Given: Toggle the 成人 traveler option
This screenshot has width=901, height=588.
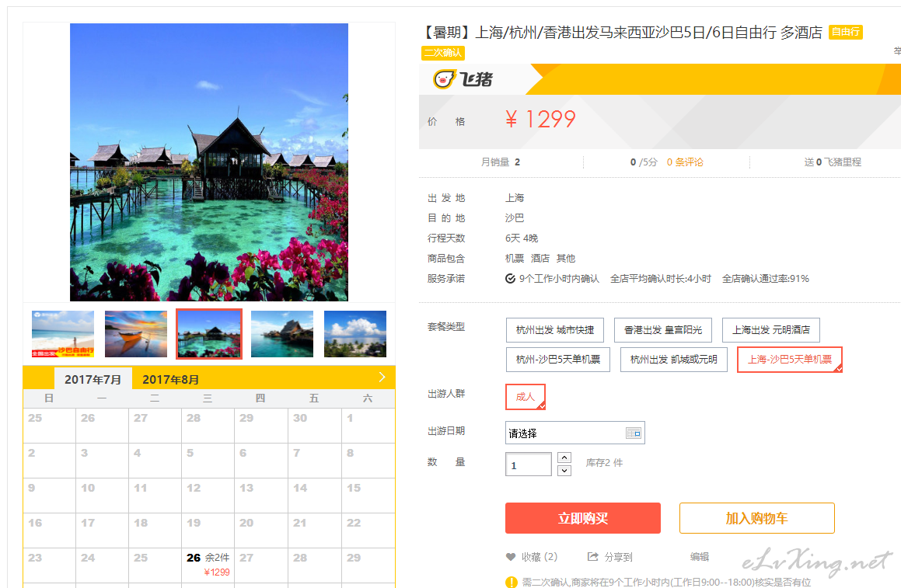Looking at the screenshot, I should [x=526, y=397].
